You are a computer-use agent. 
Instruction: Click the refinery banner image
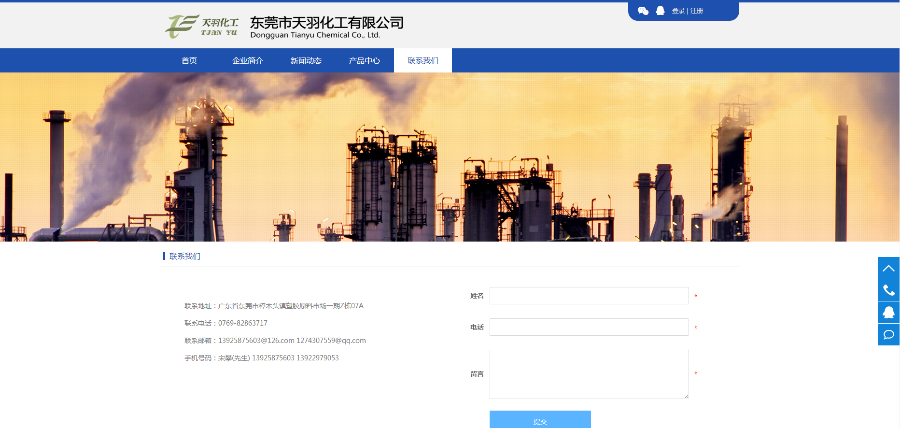coord(450,157)
